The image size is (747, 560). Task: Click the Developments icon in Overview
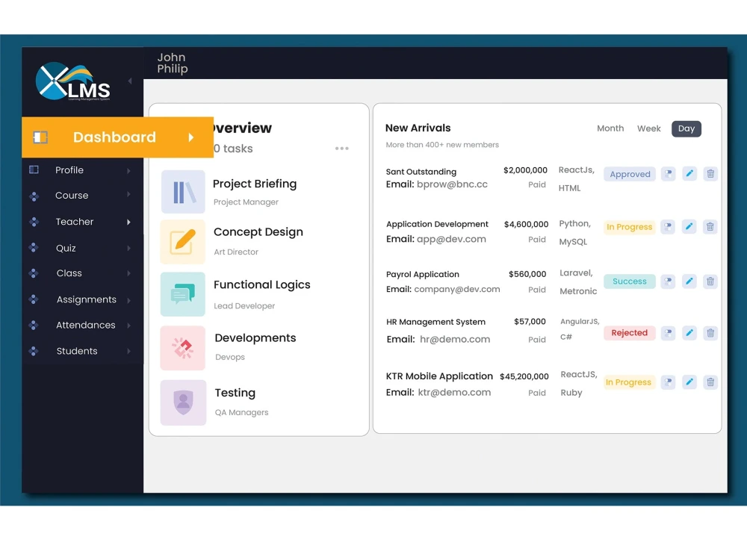click(x=183, y=348)
